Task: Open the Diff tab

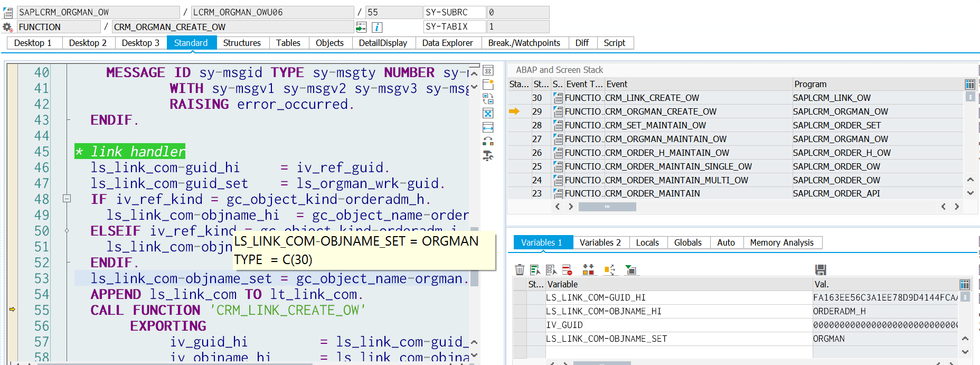Action: pos(582,43)
